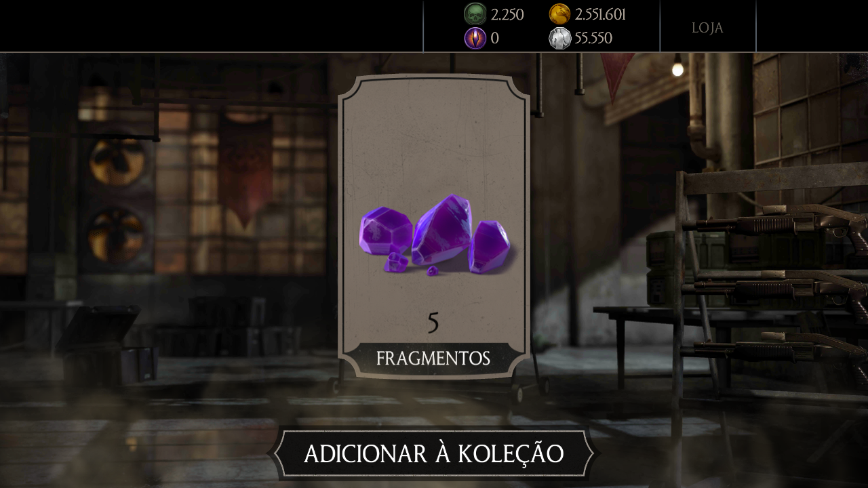Click the shotgun rack on the right
Screen dimensions: 868x488
pos(772,285)
